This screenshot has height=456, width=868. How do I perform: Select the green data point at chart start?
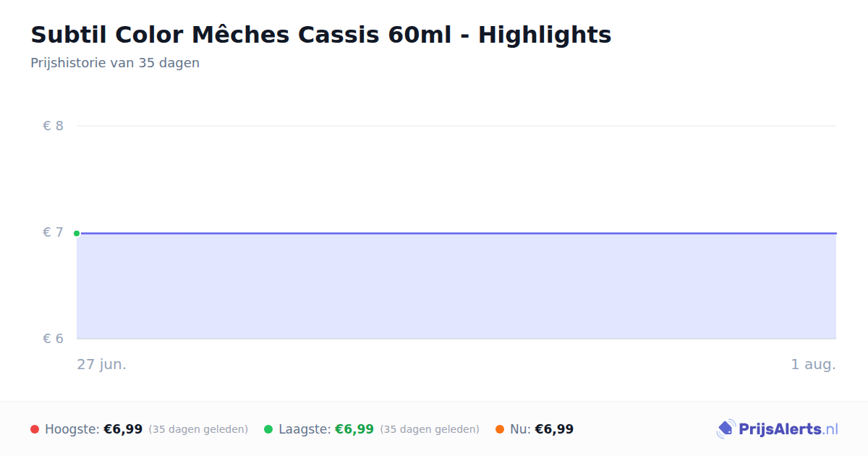point(77,233)
